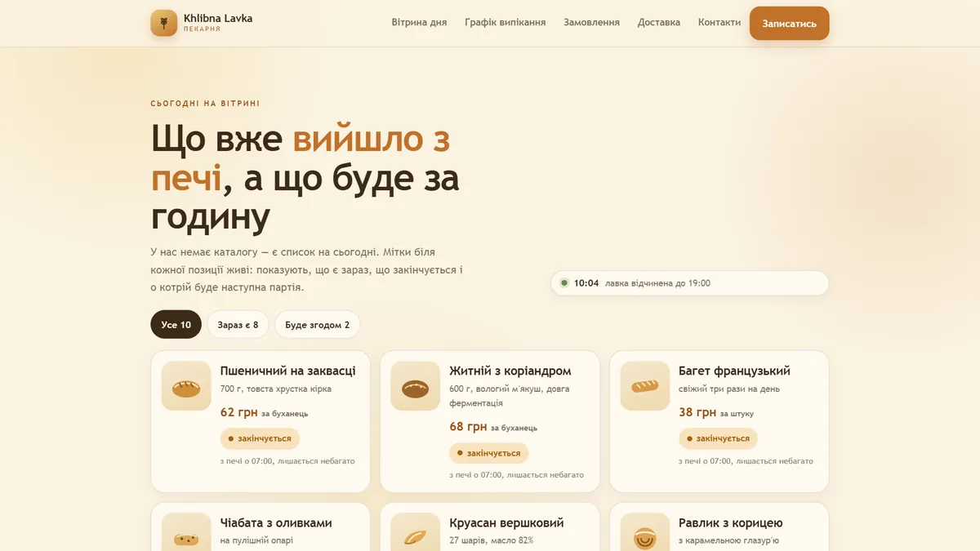The height and width of the screenshot is (551, 980).
Task: Go to Графік випікання section
Action: point(506,23)
